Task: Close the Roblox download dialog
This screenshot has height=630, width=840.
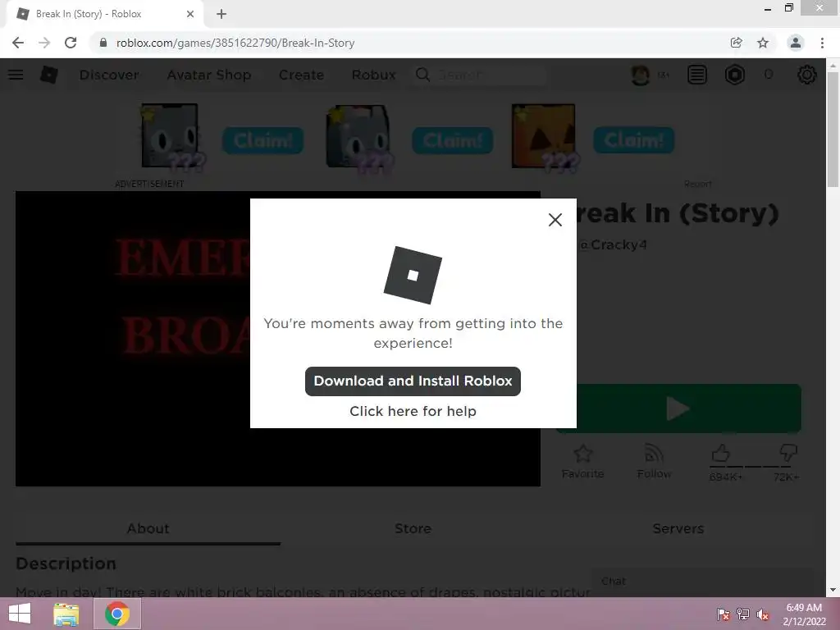Action: [x=555, y=220]
